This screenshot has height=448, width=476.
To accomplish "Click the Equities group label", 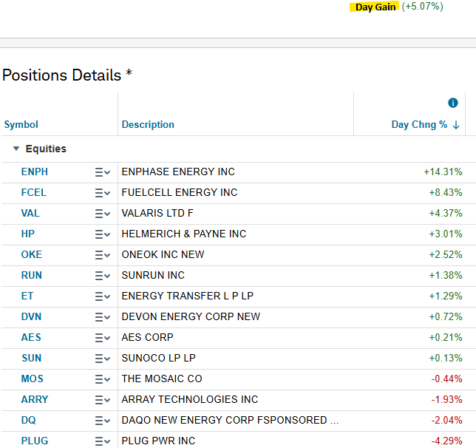I will (46, 149).
